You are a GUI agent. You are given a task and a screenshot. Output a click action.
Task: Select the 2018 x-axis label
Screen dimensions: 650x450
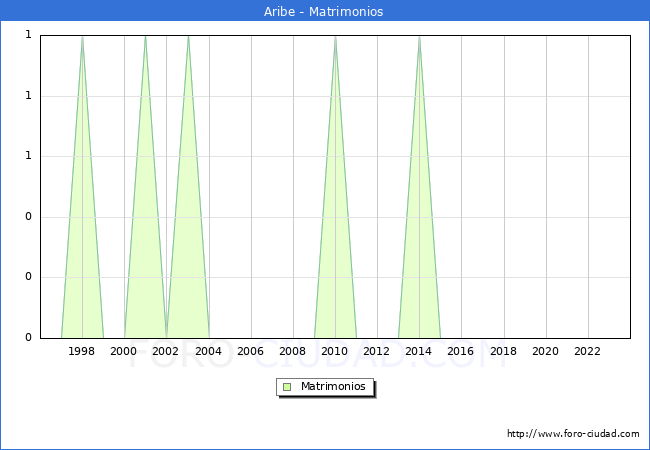tap(503, 351)
